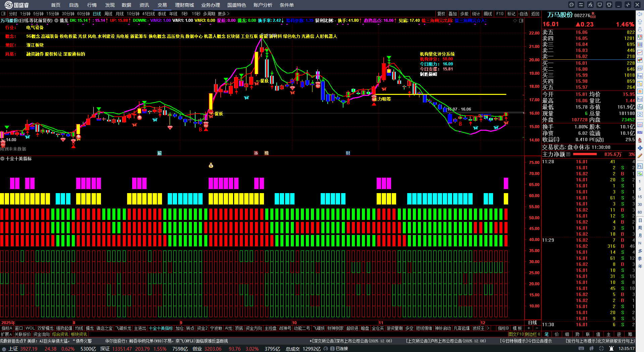Click the blue four-way move arrows icon
Screen dimensions: 644x352
pos(640,148)
